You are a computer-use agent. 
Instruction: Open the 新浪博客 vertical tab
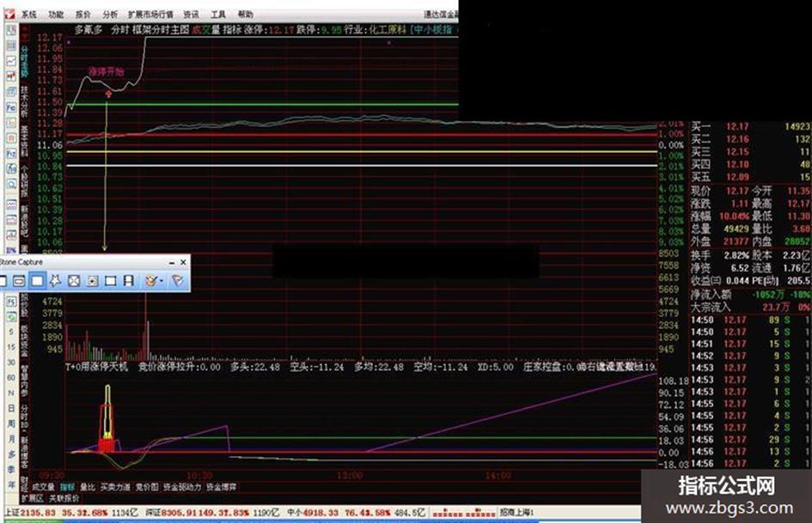[24, 452]
